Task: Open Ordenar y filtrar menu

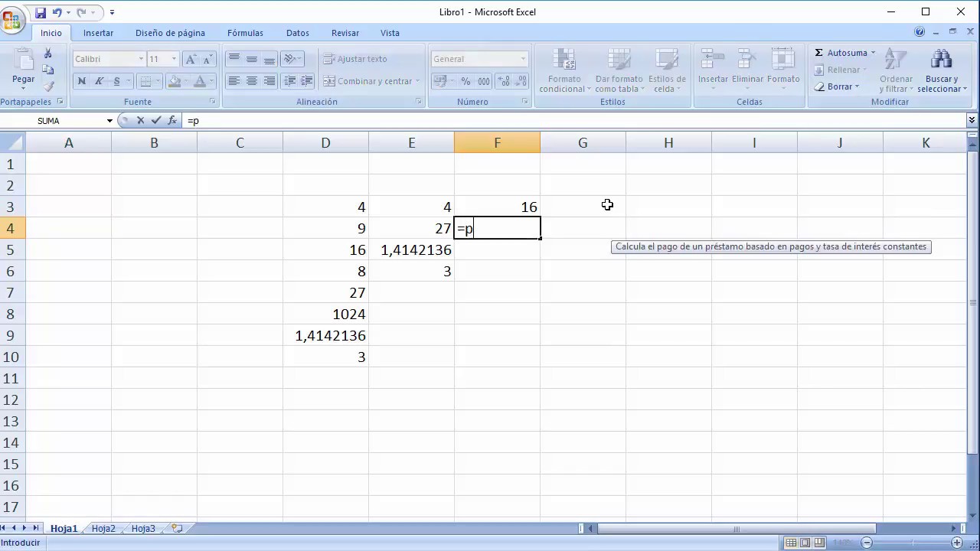Action: click(896, 70)
